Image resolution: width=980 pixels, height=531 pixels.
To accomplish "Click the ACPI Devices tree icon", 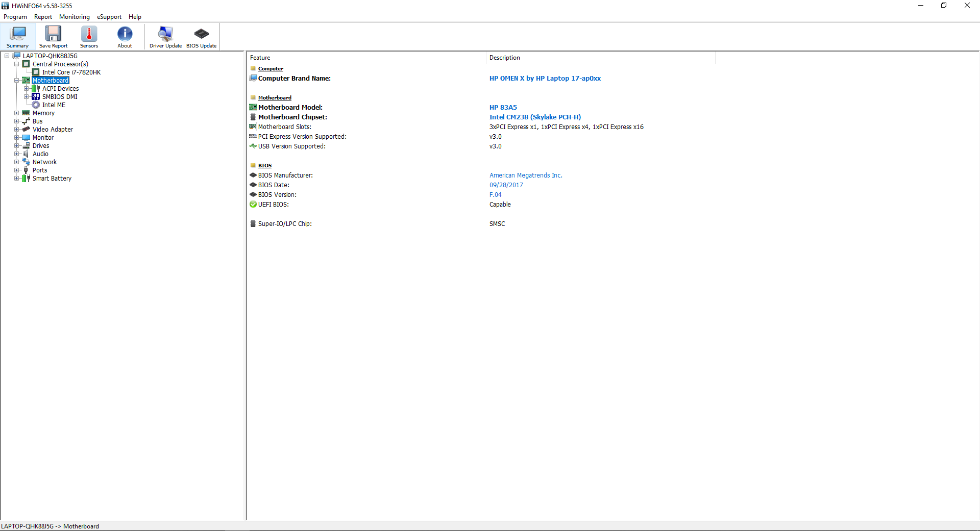I will (36, 89).
